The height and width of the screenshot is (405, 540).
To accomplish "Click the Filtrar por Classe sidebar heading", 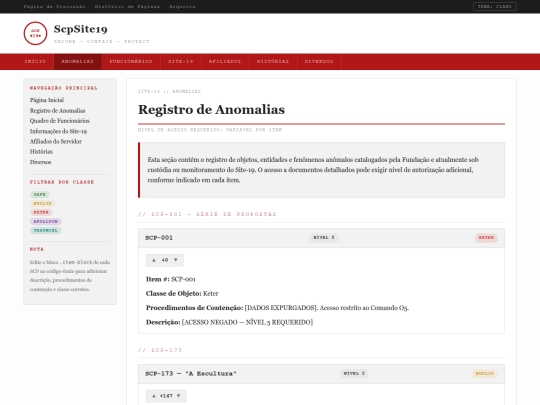I will 62,182.
